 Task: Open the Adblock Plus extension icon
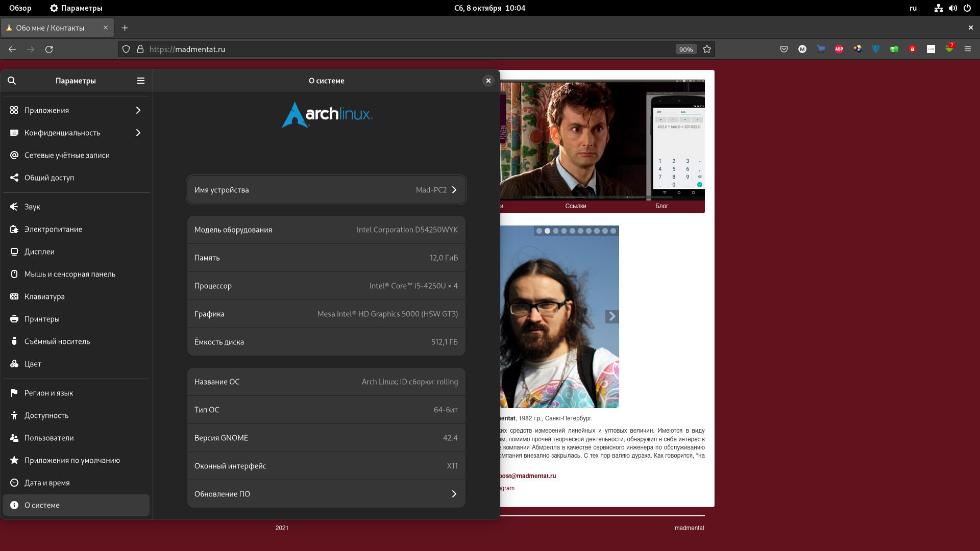point(839,49)
